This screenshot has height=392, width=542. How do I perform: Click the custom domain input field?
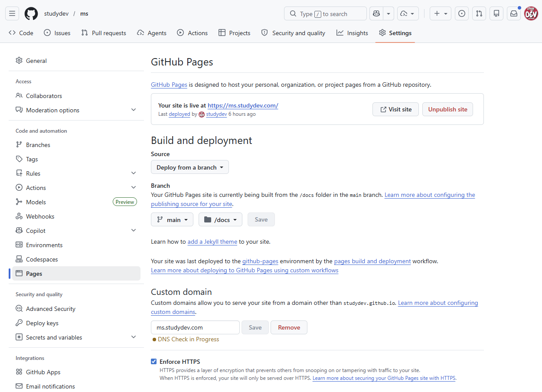point(195,327)
